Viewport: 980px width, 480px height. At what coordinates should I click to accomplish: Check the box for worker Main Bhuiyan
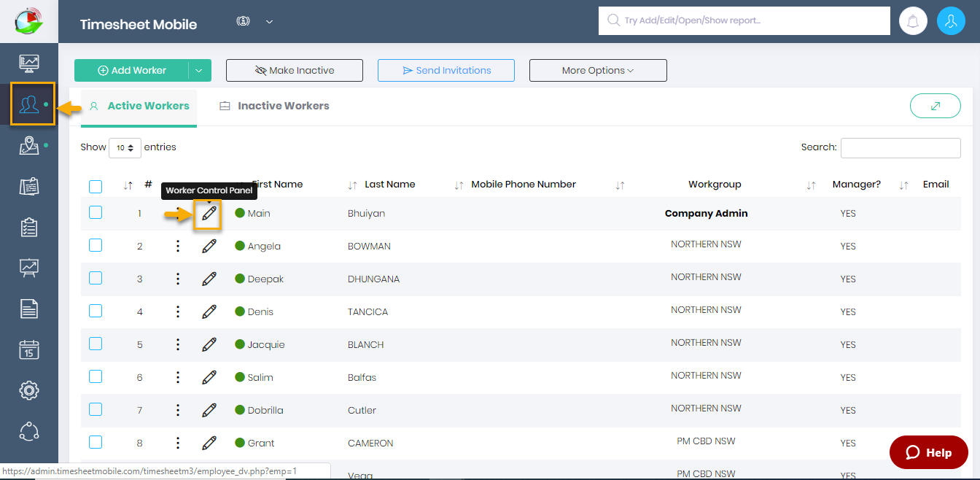pyautogui.click(x=96, y=212)
